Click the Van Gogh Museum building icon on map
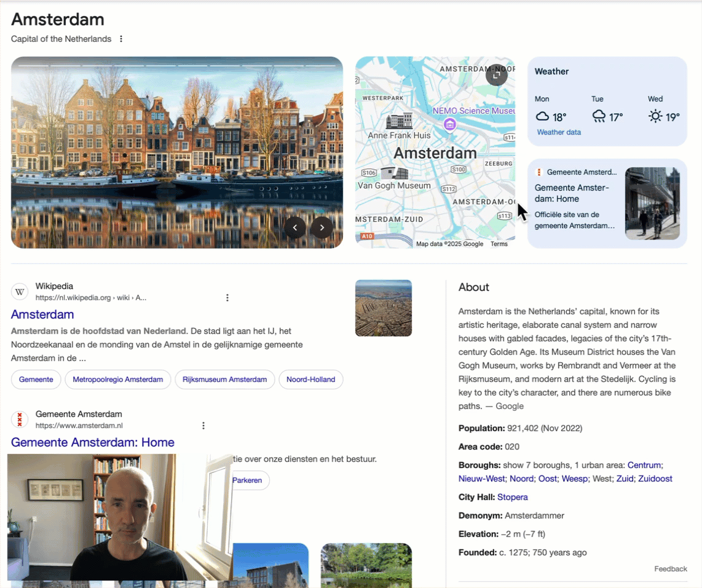This screenshot has height=588, width=702. click(394, 173)
